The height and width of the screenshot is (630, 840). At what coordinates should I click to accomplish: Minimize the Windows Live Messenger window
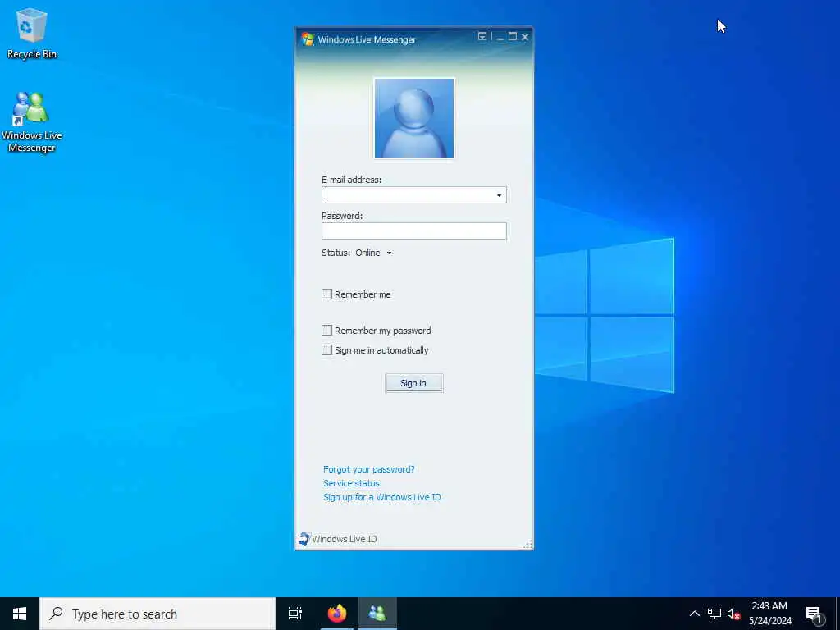[x=500, y=37]
